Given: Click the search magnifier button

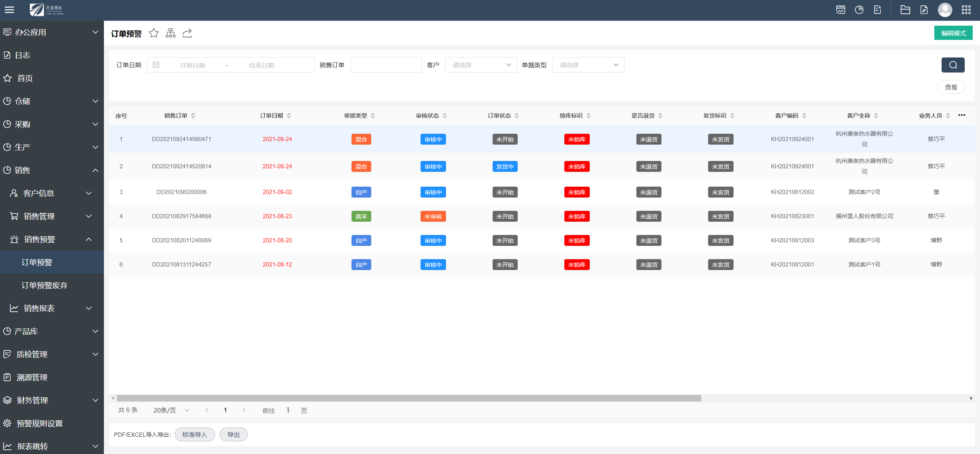Looking at the screenshot, I should [x=953, y=65].
